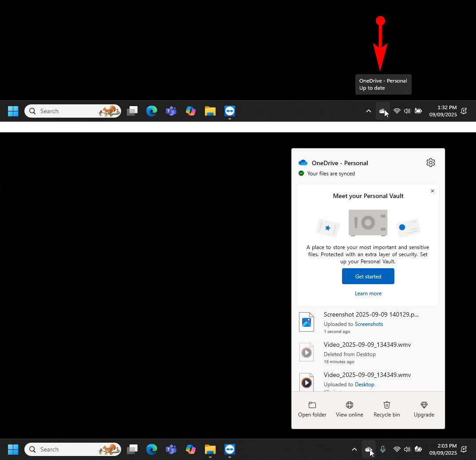Click the 1 second ago timestamp
Image resolution: width=476 pixels, height=460 pixels.
coord(337,332)
